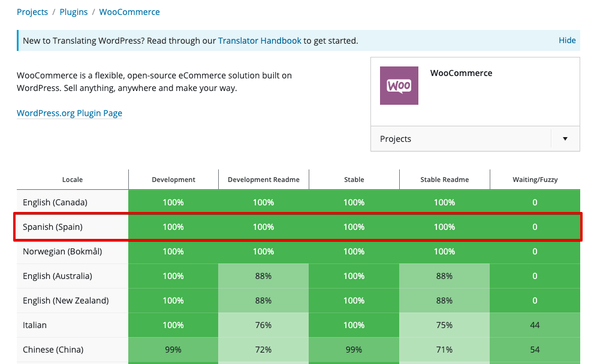Open Norwegian (Bokmål) Development Readme 100% cell
The height and width of the screenshot is (364, 597).
coord(264,251)
